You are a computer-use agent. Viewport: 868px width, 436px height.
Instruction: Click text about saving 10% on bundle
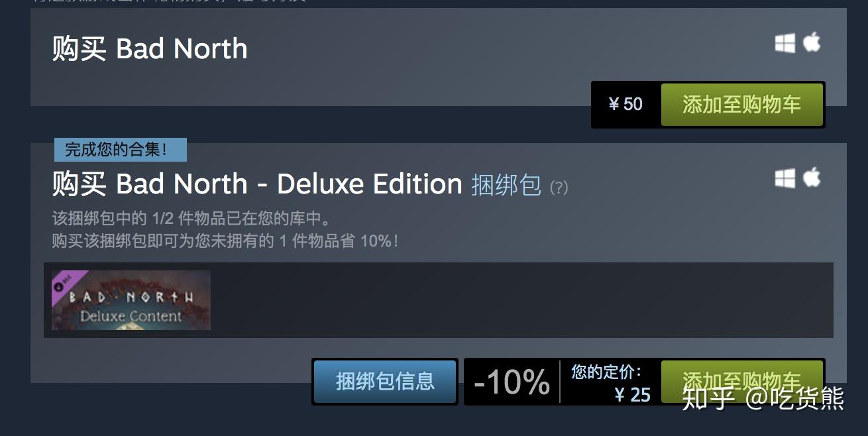[225, 241]
